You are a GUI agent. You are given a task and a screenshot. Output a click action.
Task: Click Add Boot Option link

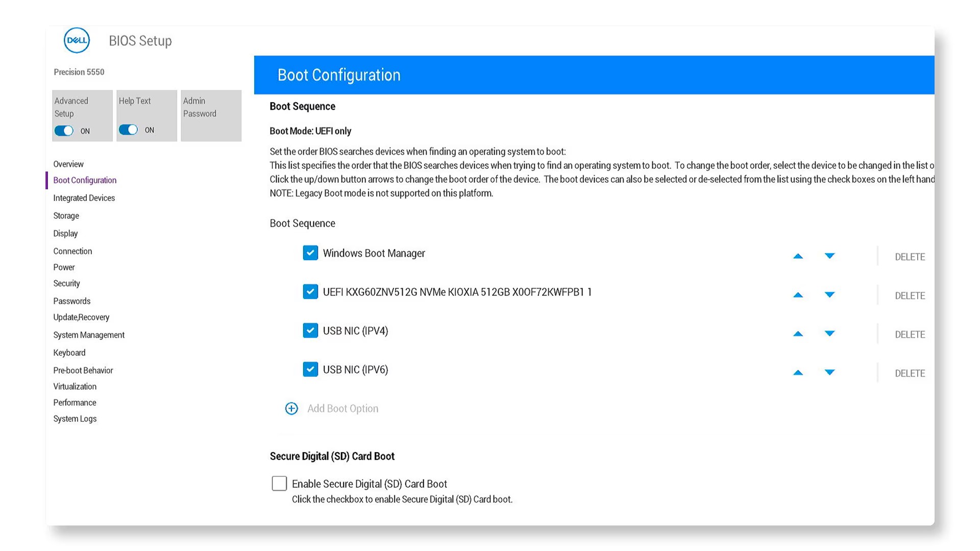342,409
